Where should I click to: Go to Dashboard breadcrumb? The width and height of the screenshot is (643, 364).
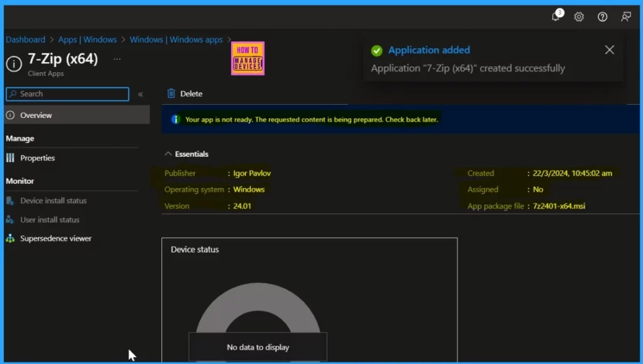point(25,40)
